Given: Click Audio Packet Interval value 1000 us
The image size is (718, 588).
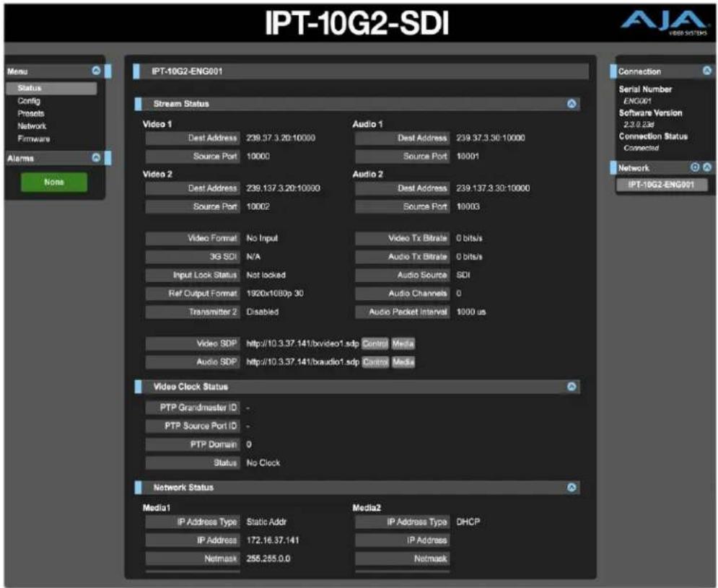Looking at the screenshot, I should [x=470, y=312].
